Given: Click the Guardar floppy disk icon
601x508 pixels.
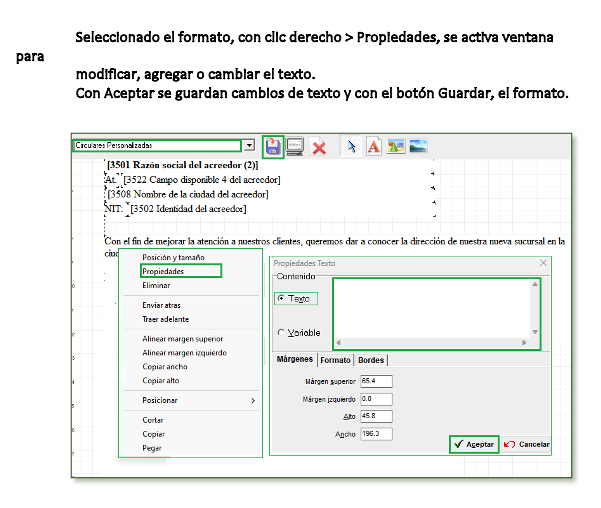Looking at the screenshot, I should point(273,147).
